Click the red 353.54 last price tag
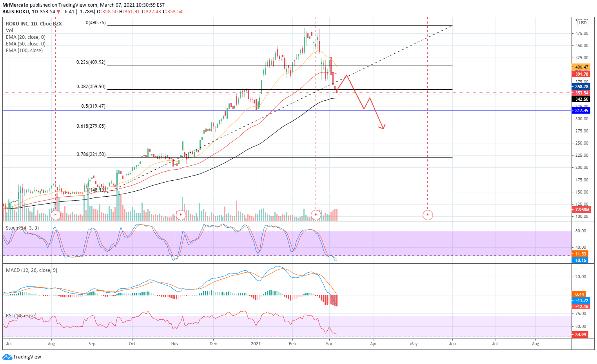 click(581, 93)
